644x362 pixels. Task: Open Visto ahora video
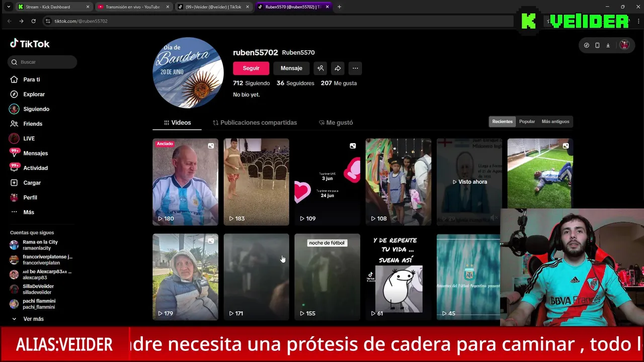point(469,182)
